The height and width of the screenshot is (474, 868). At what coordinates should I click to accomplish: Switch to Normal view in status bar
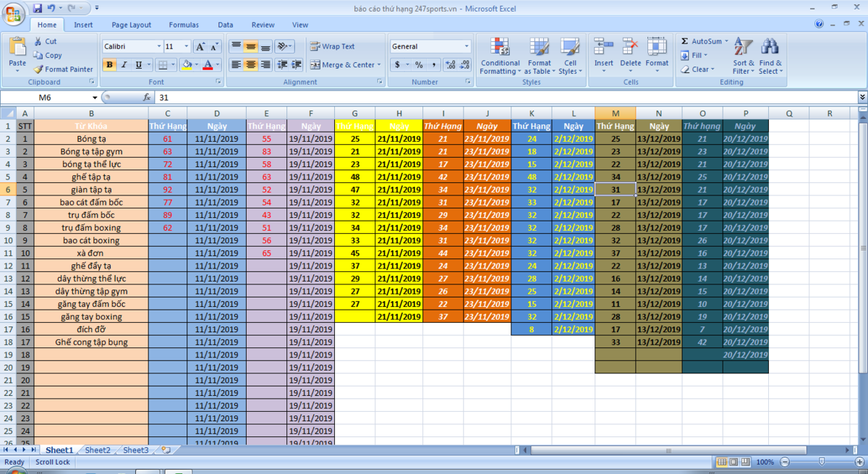point(722,462)
